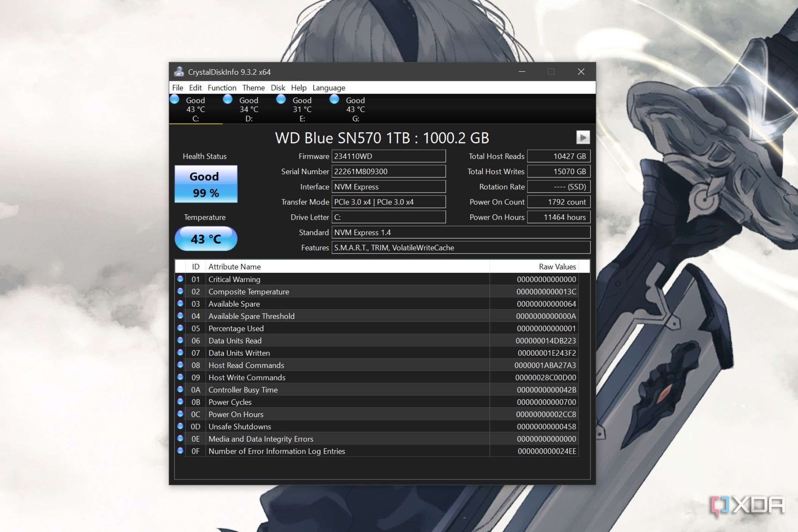Click raw value 000000000024EE
Viewport: 798px width, 532px height.
(x=547, y=451)
